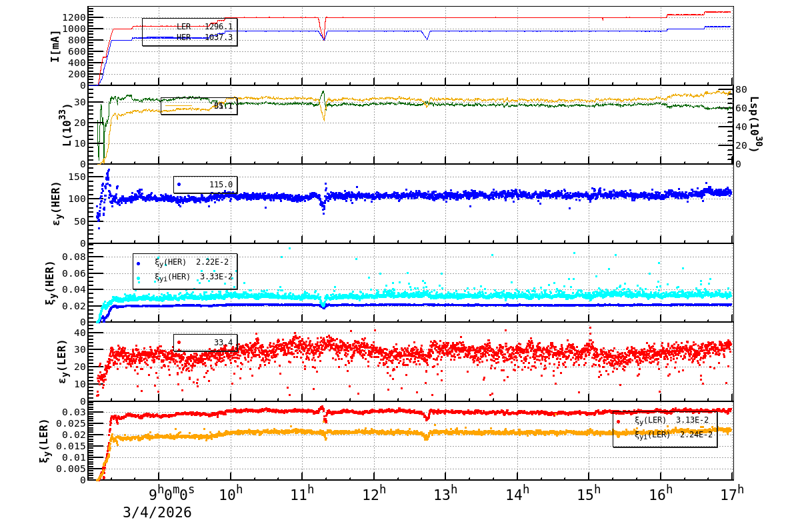Click the "ξyi(HER) 3.33E-2" legend entry
The height and width of the screenshot is (532, 800).
tap(193, 277)
